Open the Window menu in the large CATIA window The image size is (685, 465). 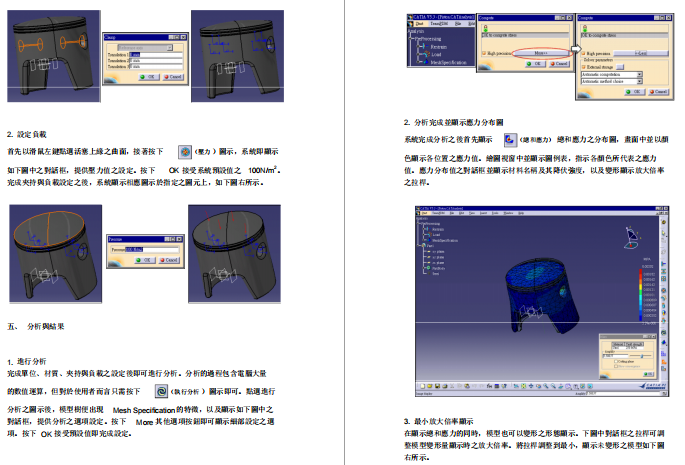pyautogui.click(x=509, y=213)
